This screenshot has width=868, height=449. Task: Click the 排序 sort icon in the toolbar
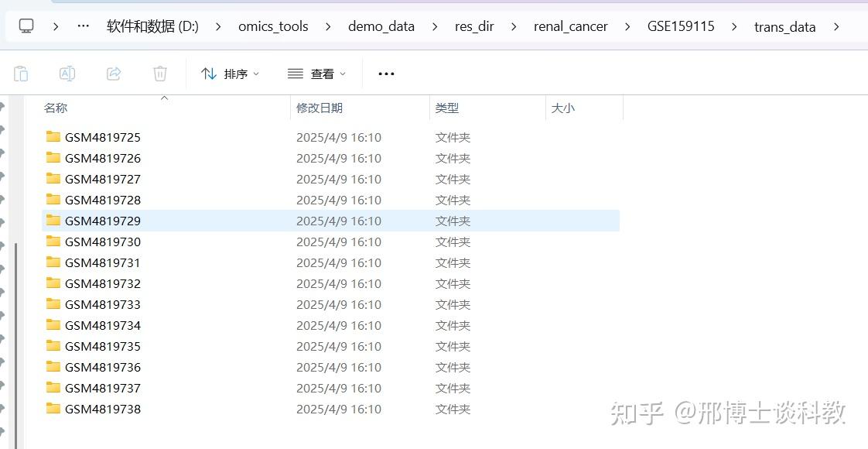(x=211, y=73)
